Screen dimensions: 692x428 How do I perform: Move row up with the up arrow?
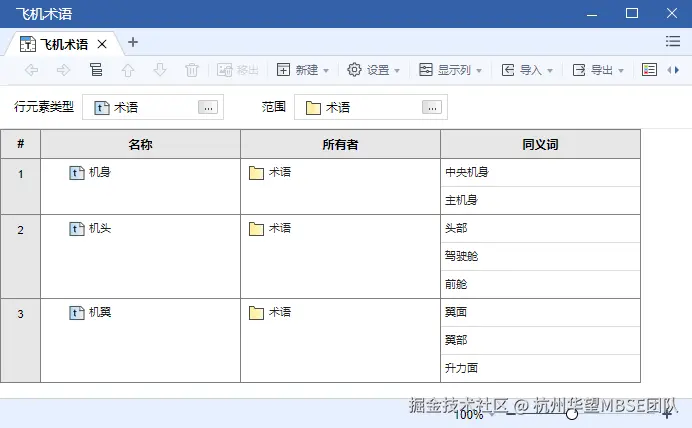[x=128, y=70]
